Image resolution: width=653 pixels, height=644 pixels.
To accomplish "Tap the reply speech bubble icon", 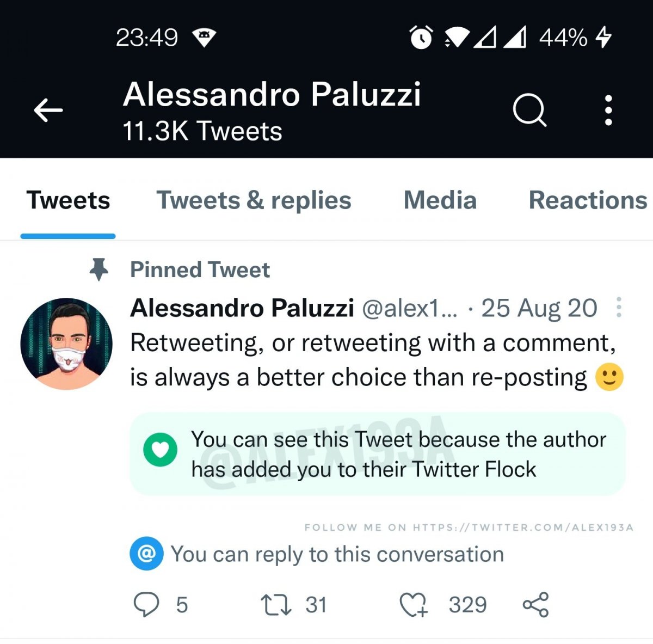I will [x=146, y=605].
